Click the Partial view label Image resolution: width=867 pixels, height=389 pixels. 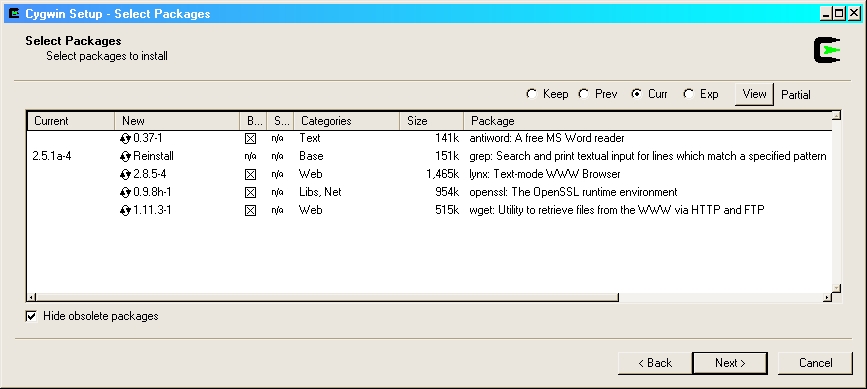click(x=796, y=95)
